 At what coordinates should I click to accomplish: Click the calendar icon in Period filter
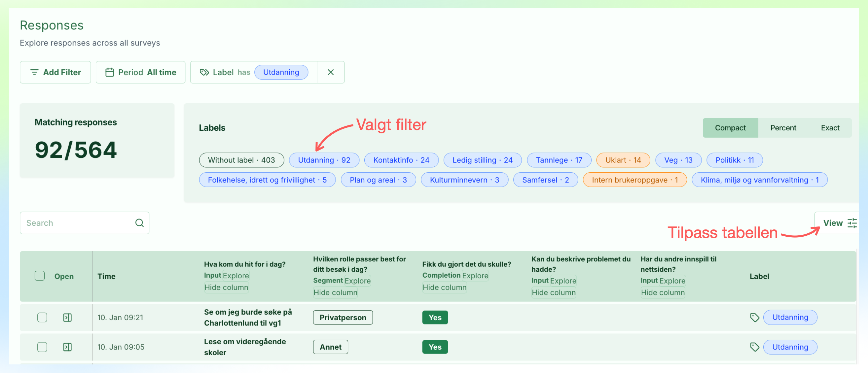click(x=110, y=72)
